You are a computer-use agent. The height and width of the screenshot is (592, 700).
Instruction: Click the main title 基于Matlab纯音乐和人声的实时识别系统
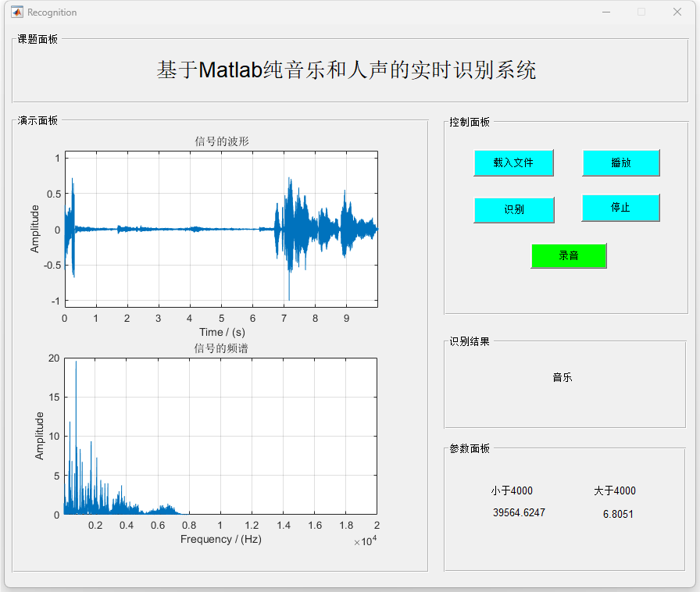[x=346, y=70]
